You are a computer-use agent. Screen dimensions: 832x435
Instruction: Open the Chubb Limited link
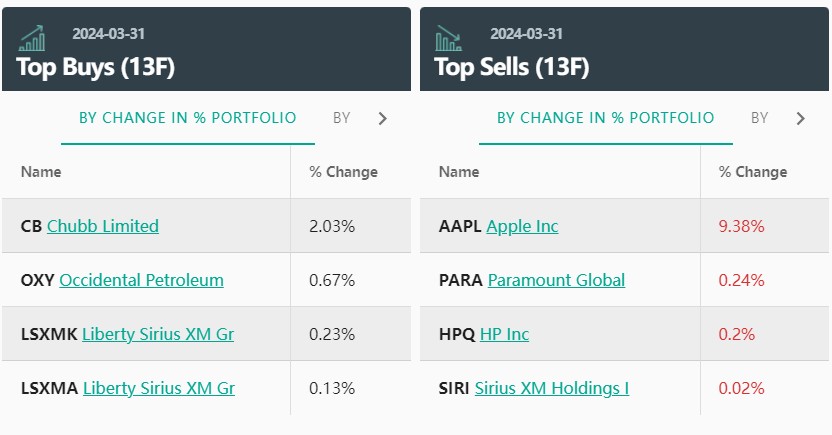coord(103,226)
